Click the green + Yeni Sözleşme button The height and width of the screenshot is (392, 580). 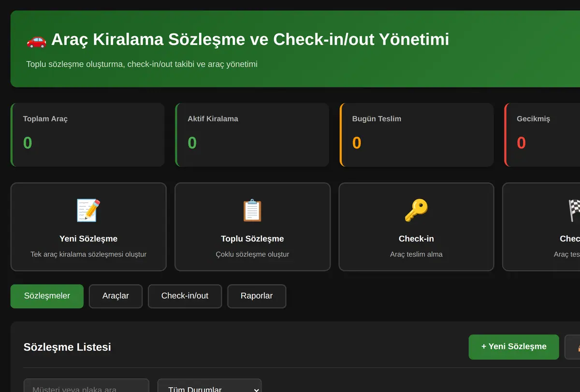(x=514, y=347)
